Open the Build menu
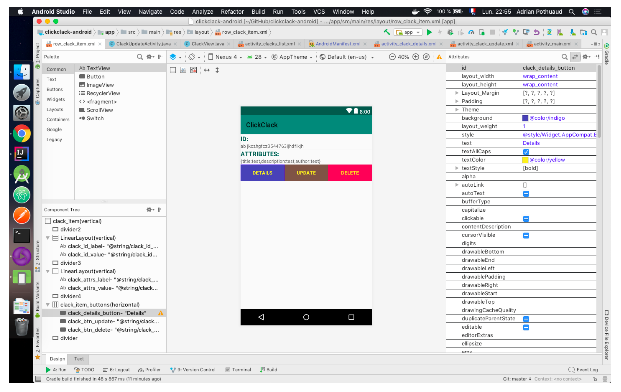This screenshot has height=392, width=621. click(258, 12)
